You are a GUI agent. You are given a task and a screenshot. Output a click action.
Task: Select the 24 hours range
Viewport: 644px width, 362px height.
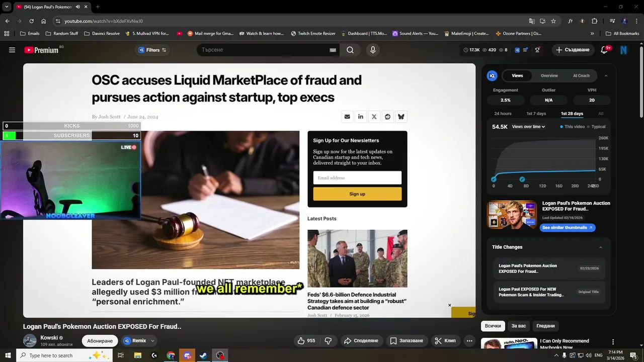pos(503,114)
